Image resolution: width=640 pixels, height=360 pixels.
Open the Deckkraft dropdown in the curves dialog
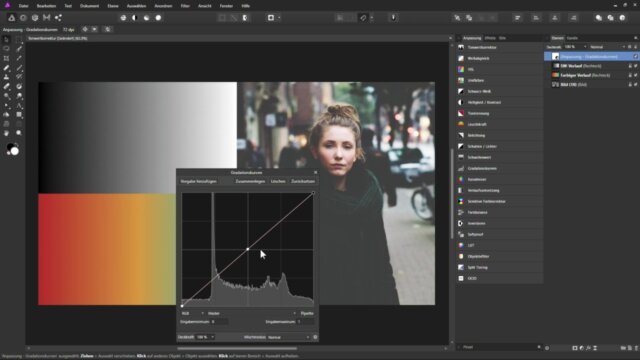205,337
